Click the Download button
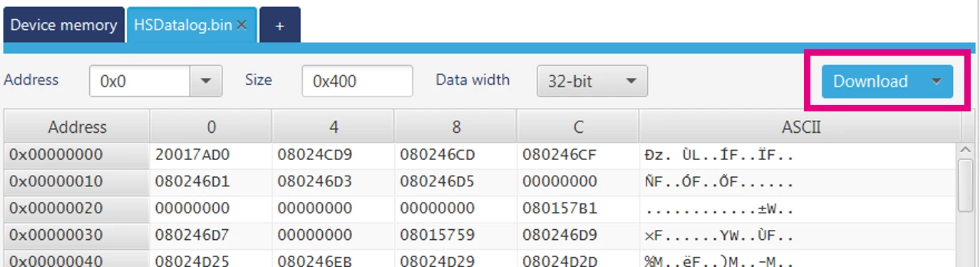This screenshot has width=980, height=267. point(871,81)
